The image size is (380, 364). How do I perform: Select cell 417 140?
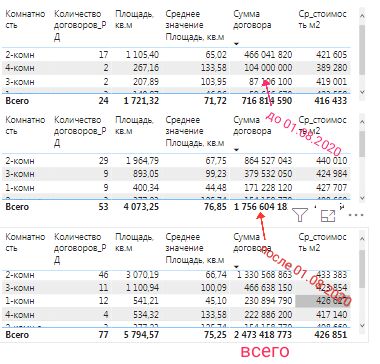click(x=331, y=315)
